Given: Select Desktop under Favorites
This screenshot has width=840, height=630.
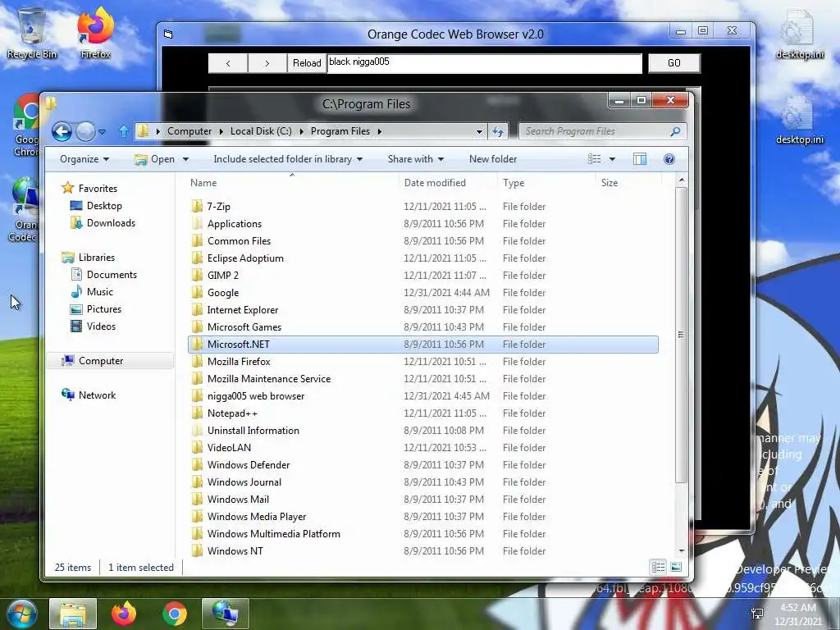Looking at the screenshot, I should [x=104, y=206].
